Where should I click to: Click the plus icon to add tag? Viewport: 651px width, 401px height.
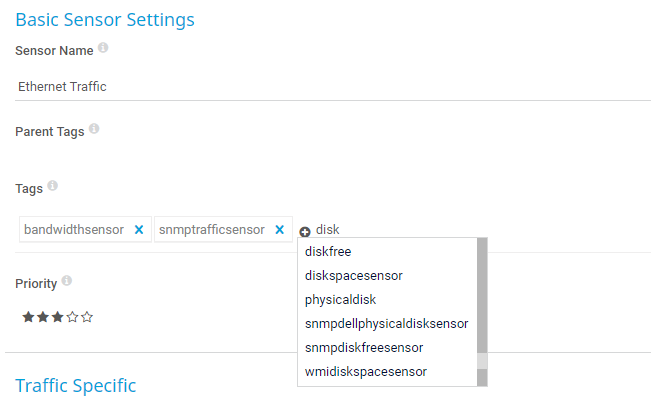point(305,231)
